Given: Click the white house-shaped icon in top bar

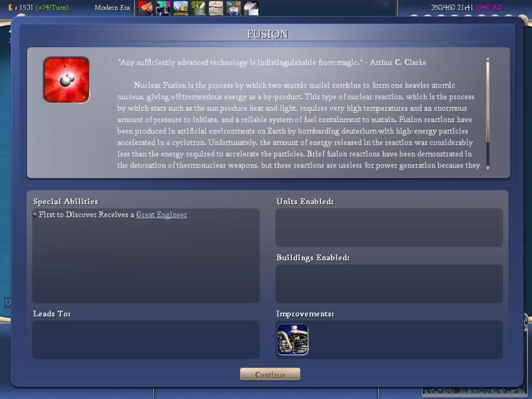Looking at the screenshot, I should [251, 8].
